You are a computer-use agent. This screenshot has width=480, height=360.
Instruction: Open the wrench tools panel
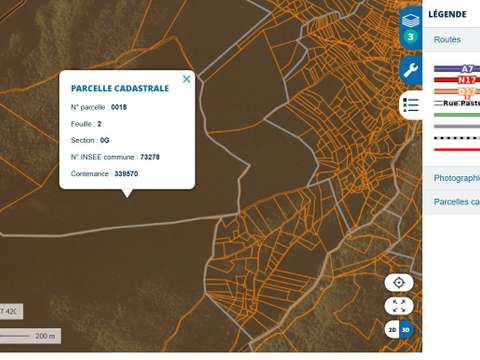pyautogui.click(x=410, y=70)
